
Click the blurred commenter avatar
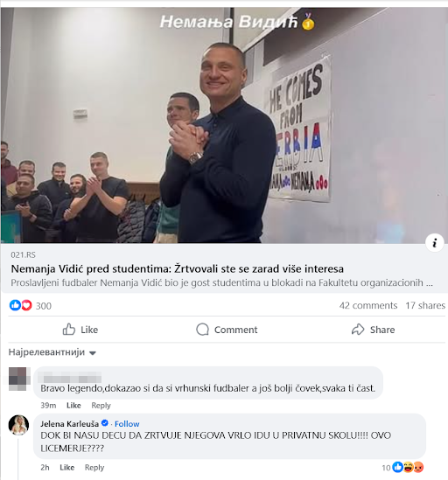19,379
